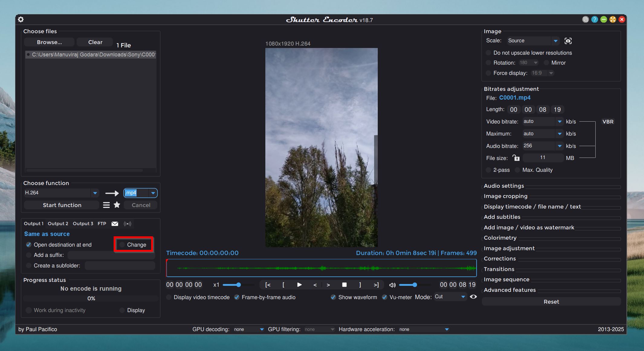Click the Reset button
The width and height of the screenshot is (644, 351).
point(551,302)
